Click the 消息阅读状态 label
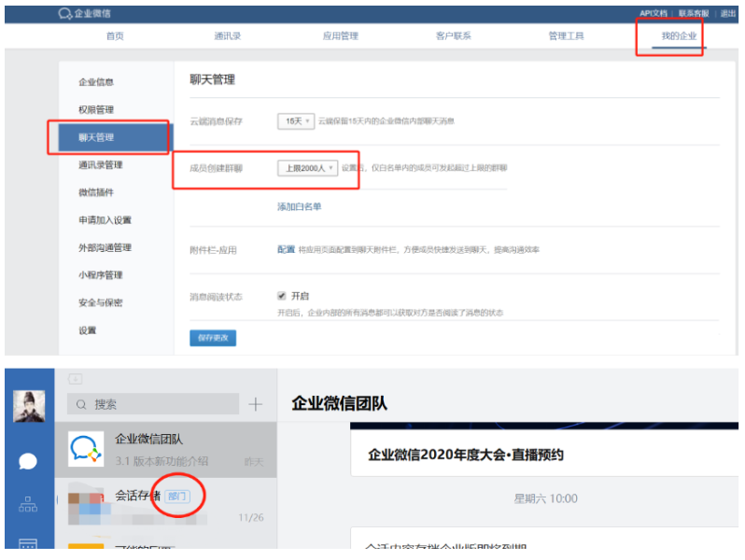Image resolution: width=745 pixels, height=560 pixels. pyautogui.click(x=217, y=297)
